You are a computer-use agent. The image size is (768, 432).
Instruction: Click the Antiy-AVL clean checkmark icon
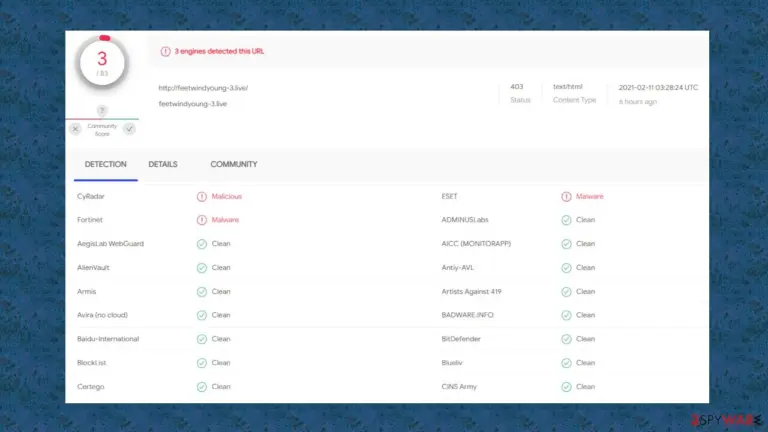566,268
